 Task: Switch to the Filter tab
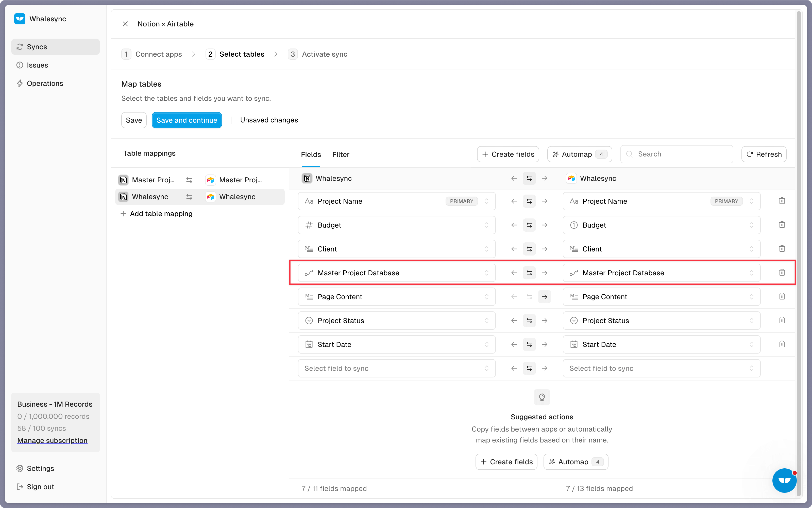tap(341, 154)
